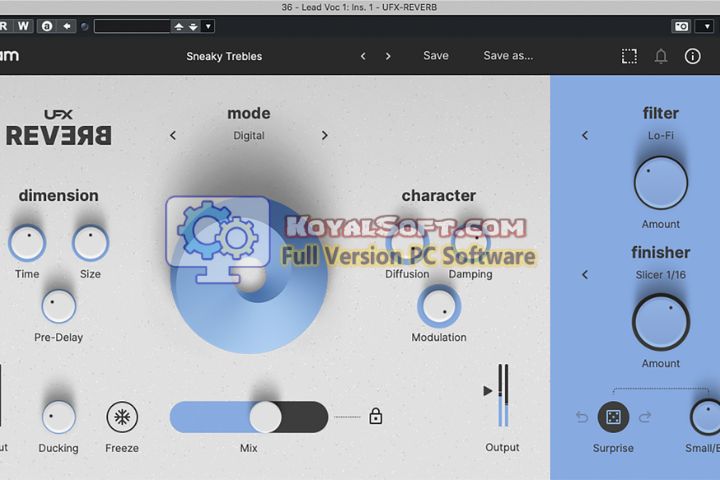This screenshot has height=480, width=720.
Task: Click the finisher Amount knob
Action: tap(661, 322)
